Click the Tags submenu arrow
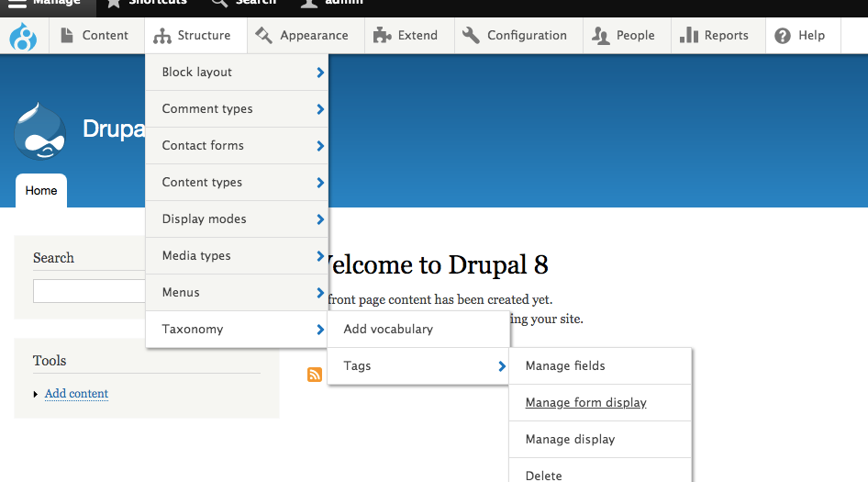Image resolution: width=868 pixels, height=482 pixels. 502,366
